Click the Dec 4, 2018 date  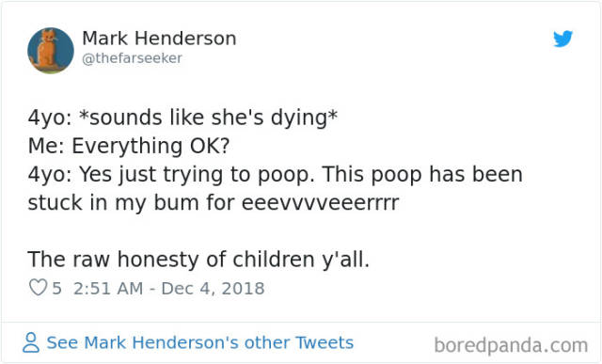coord(213,289)
